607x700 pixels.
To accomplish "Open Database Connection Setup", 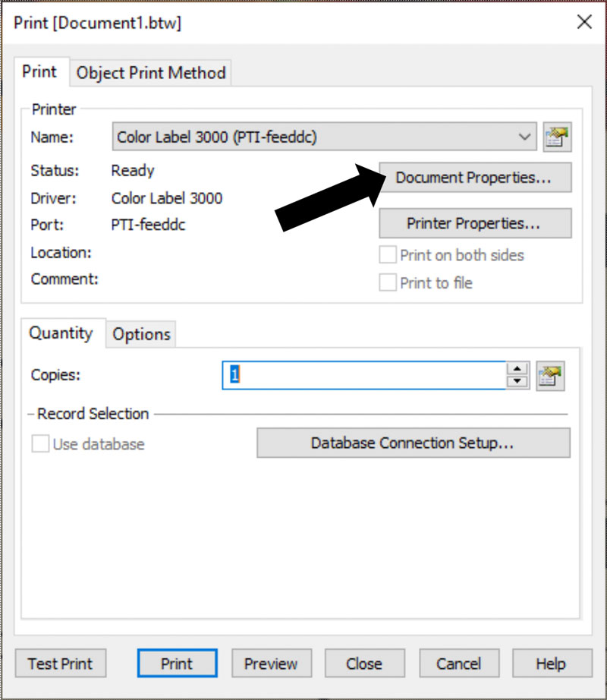I will point(413,443).
